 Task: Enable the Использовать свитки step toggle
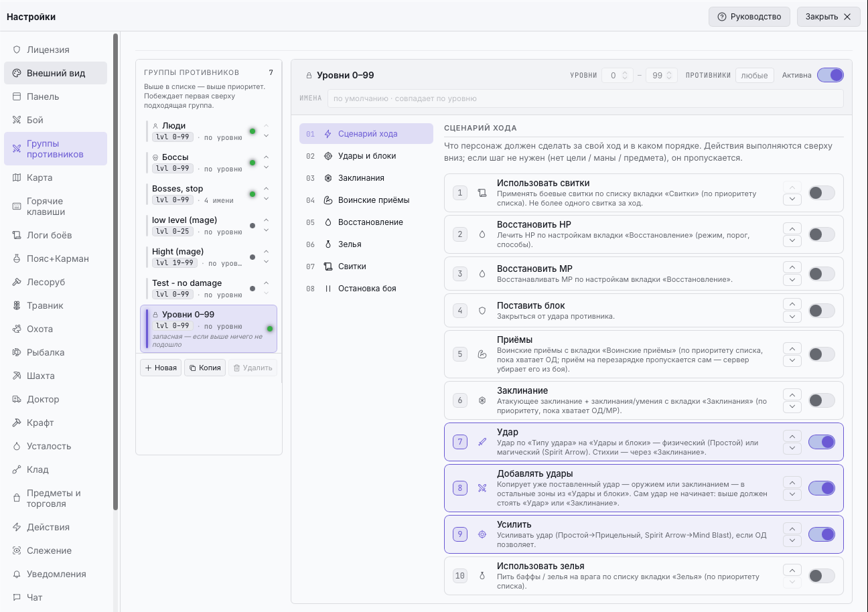point(822,193)
